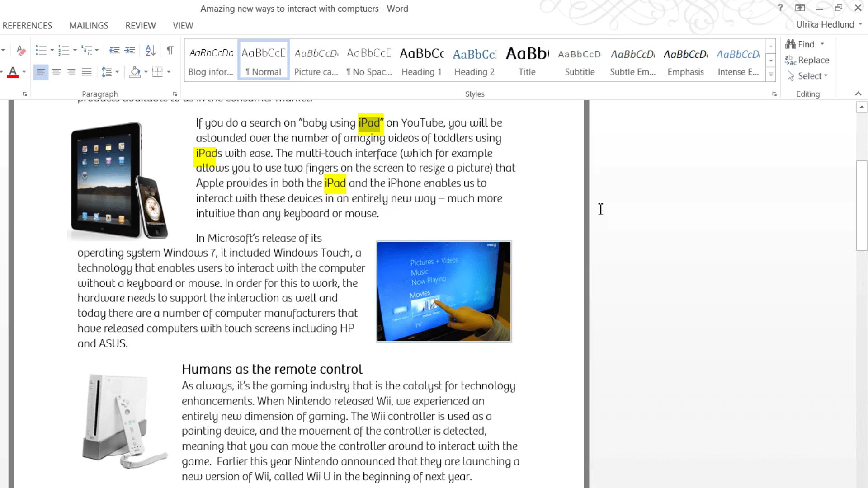Click the Clear All Formatting icon

click(x=21, y=50)
